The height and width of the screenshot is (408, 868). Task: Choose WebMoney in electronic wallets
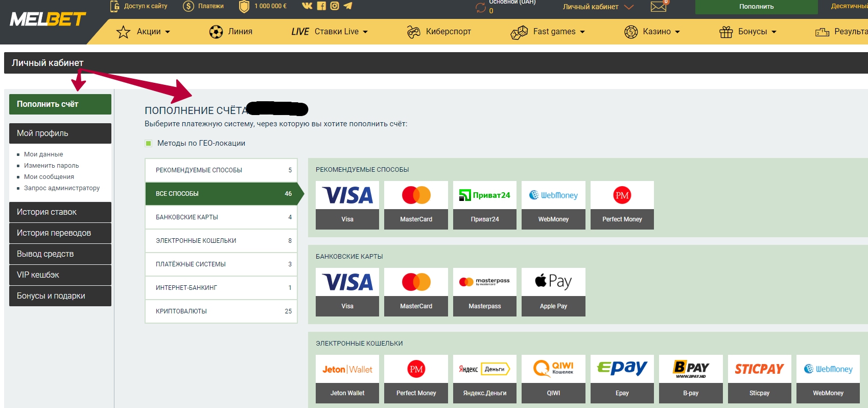click(x=828, y=379)
